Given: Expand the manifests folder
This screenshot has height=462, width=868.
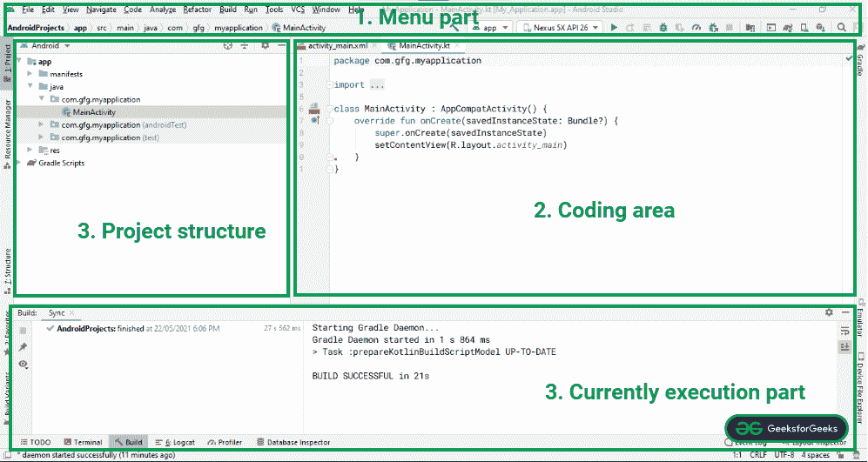Looking at the screenshot, I should click(x=31, y=74).
